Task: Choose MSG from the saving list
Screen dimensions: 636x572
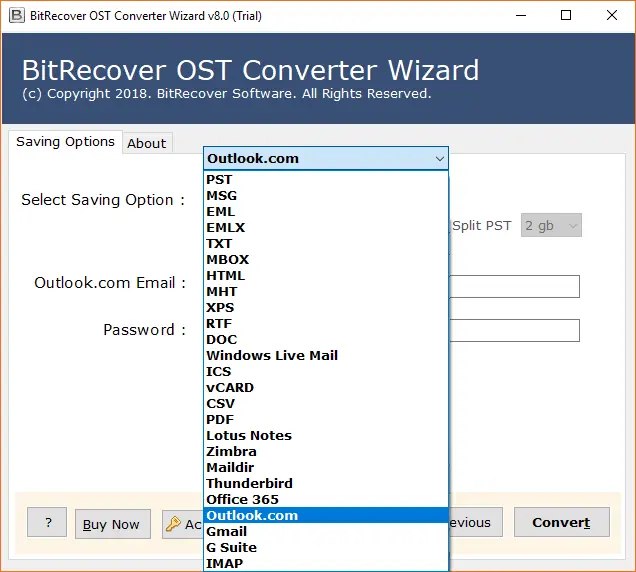Action: pos(326,196)
